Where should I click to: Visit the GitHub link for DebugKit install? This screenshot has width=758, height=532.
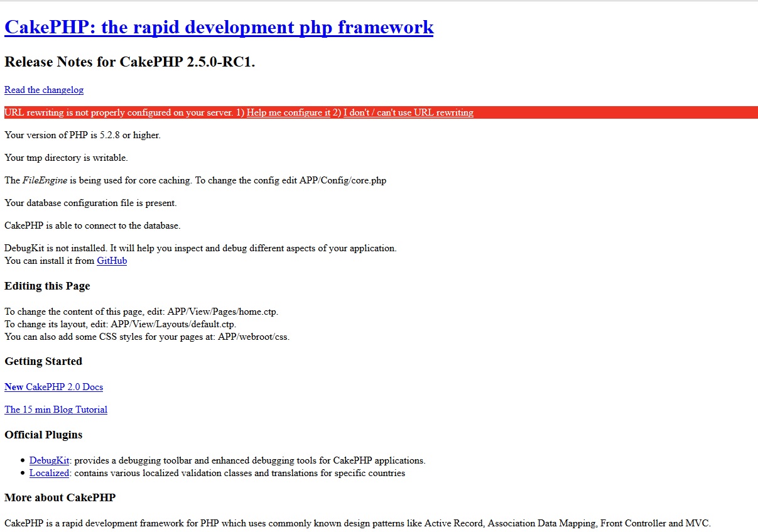pyautogui.click(x=112, y=261)
